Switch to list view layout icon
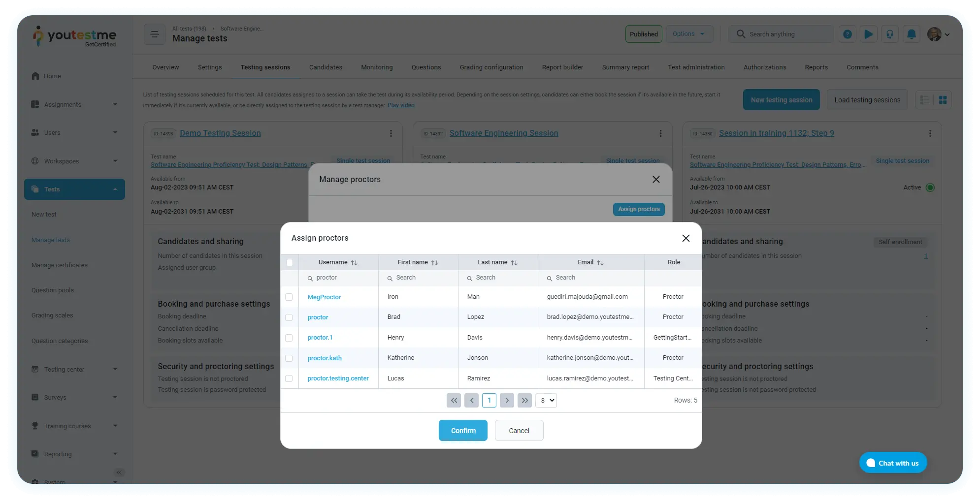The image size is (980, 503). [924, 100]
